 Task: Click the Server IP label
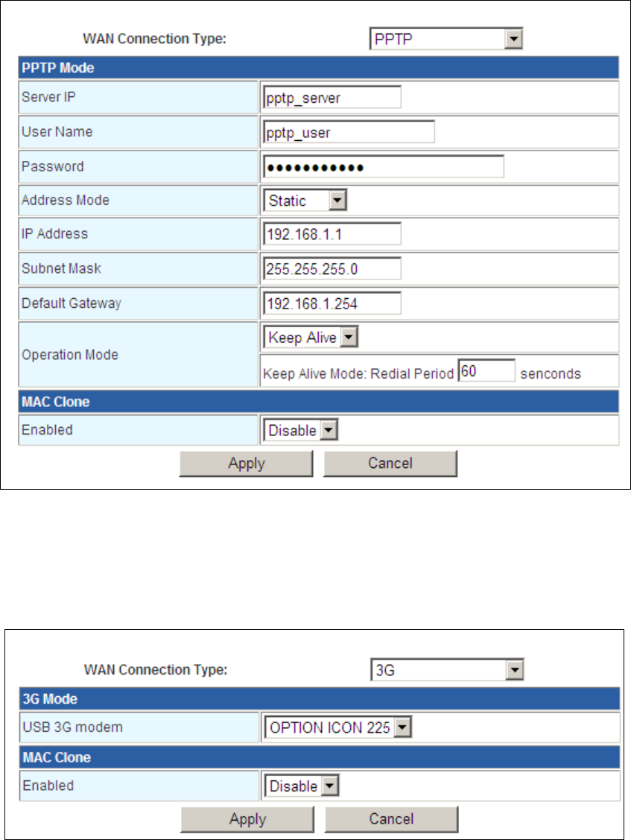(x=48, y=97)
